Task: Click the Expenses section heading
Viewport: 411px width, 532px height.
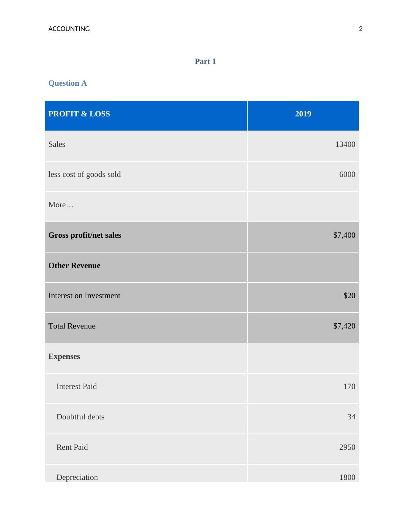Action: pyautogui.click(x=64, y=357)
